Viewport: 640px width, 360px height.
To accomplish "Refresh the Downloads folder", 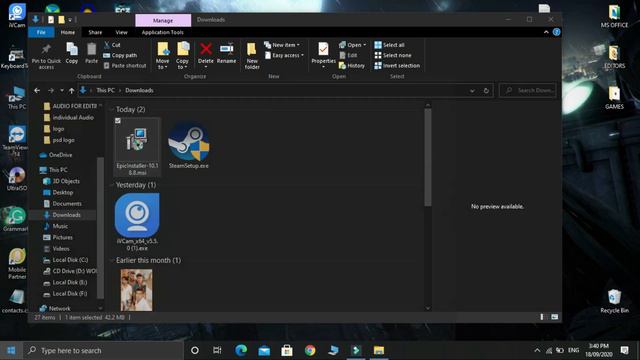I will 486,91.
